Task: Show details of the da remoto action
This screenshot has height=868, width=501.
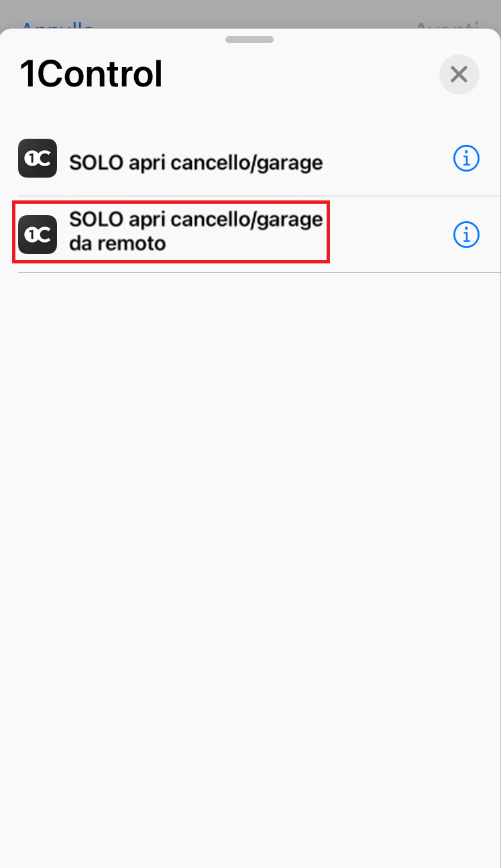Action: (466, 235)
